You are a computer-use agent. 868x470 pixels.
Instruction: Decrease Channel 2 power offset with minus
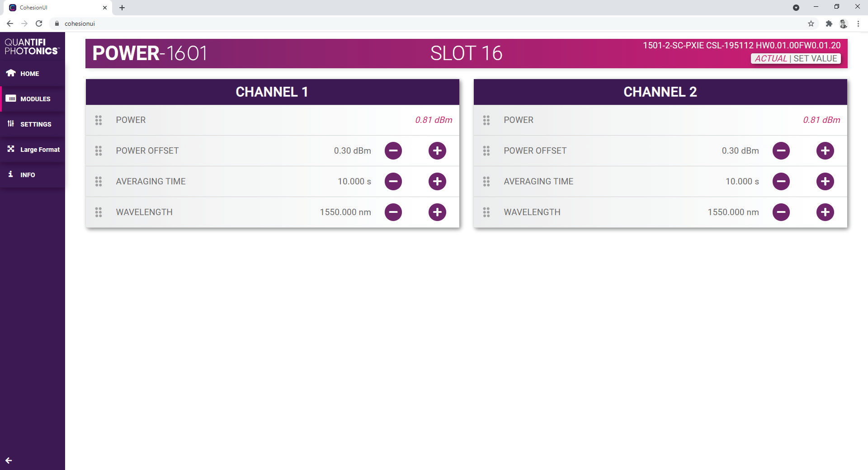pos(781,150)
